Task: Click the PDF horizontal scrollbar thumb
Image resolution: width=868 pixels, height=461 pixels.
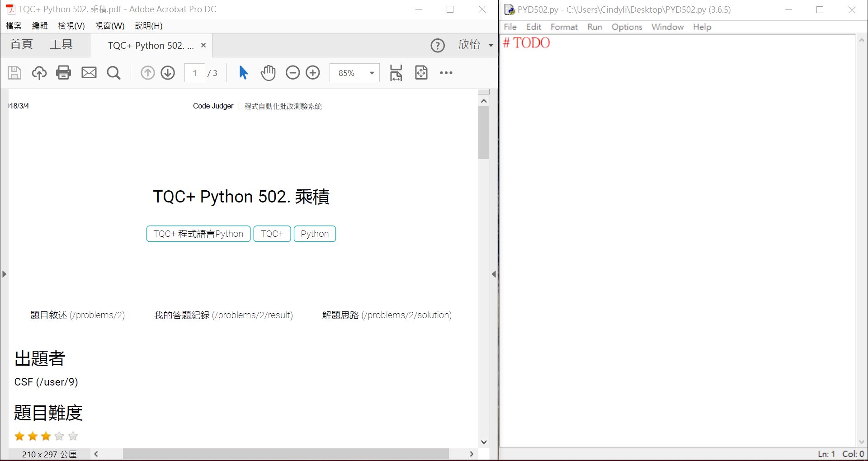Action: [286, 454]
